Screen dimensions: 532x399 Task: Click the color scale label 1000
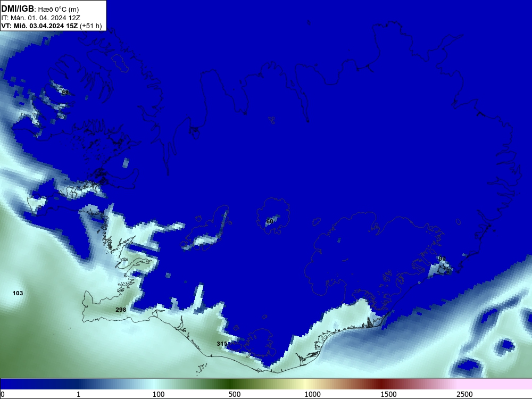tap(312, 394)
